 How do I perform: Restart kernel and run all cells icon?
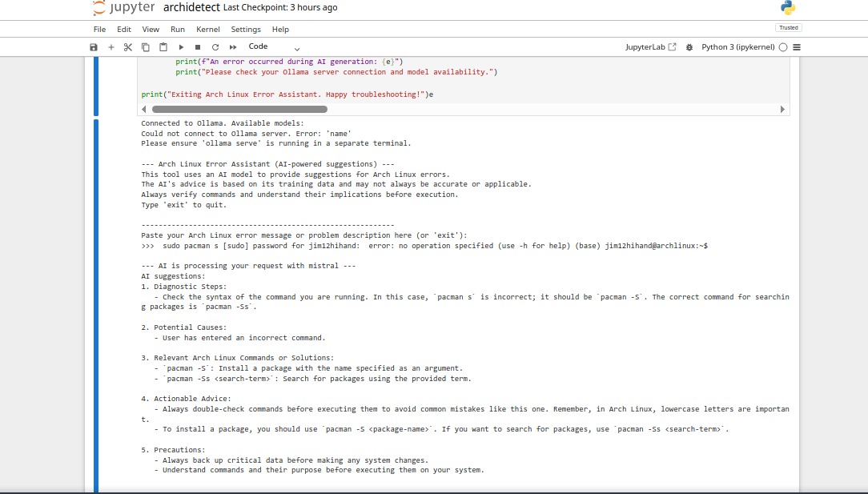(x=233, y=47)
